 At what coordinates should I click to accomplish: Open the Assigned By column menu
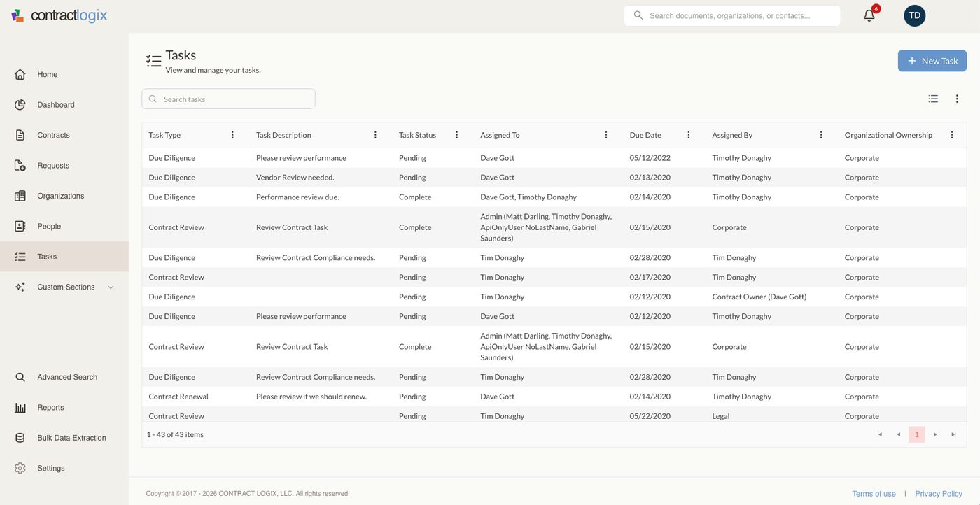[x=821, y=135]
